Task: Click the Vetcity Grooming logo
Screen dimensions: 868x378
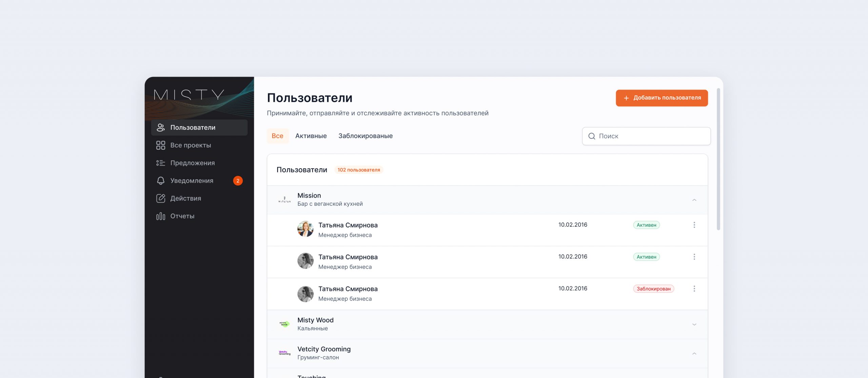Action: pos(284,353)
